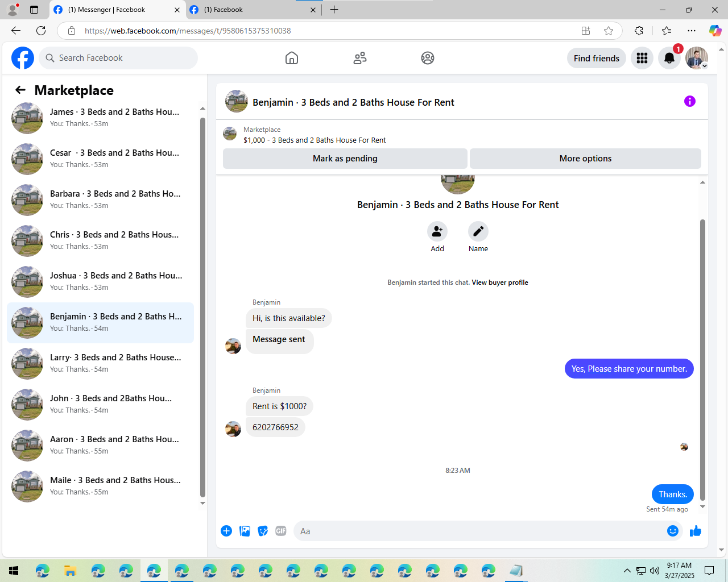Open Barbara conversation in Marketplace list

pyautogui.click(x=100, y=200)
